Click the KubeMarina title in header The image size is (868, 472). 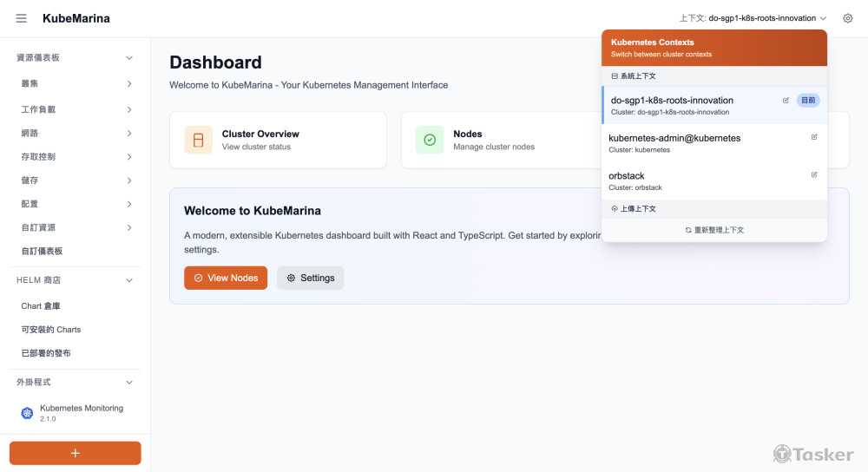[x=76, y=18]
